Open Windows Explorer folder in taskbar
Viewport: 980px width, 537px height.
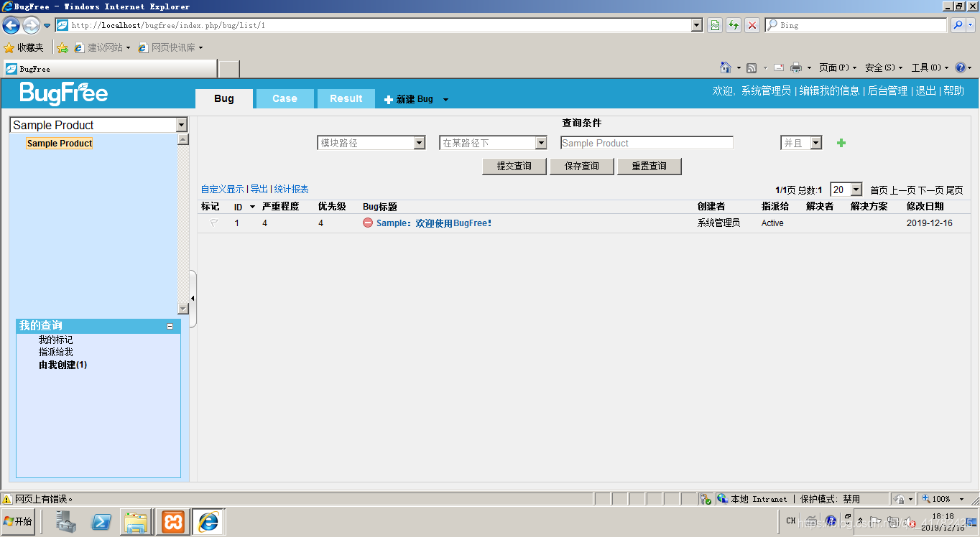pyautogui.click(x=136, y=522)
